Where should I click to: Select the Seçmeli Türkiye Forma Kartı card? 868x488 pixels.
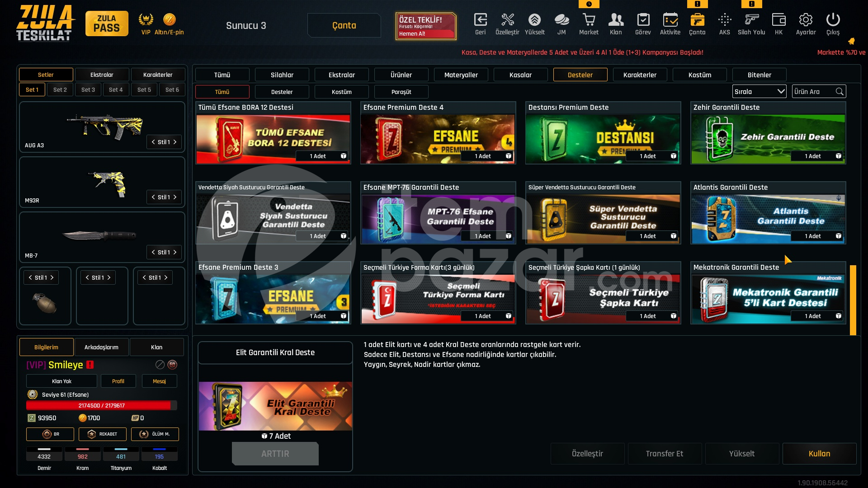pos(438,293)
